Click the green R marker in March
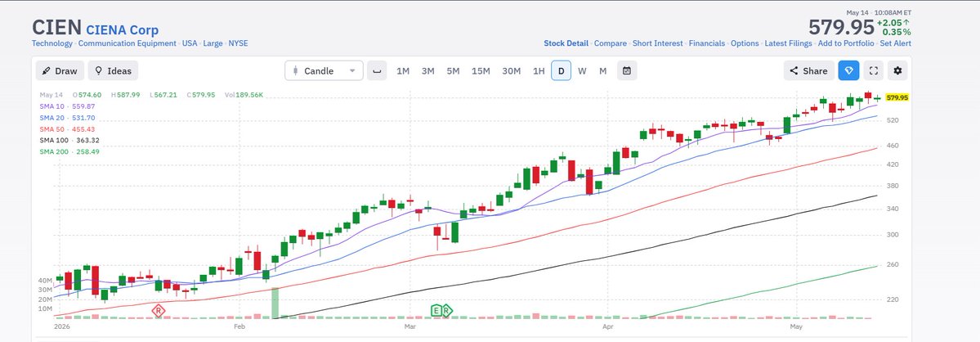The image size is (980, 342). [446, 310]
